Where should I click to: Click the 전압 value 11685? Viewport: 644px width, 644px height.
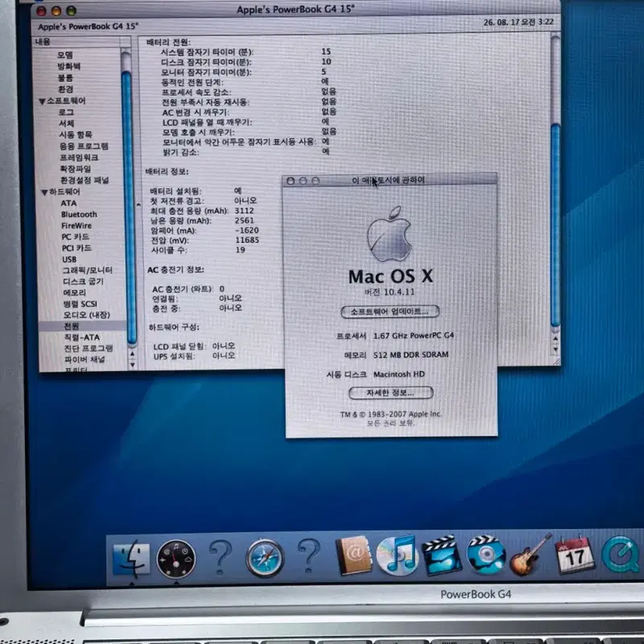coord(247,240)
